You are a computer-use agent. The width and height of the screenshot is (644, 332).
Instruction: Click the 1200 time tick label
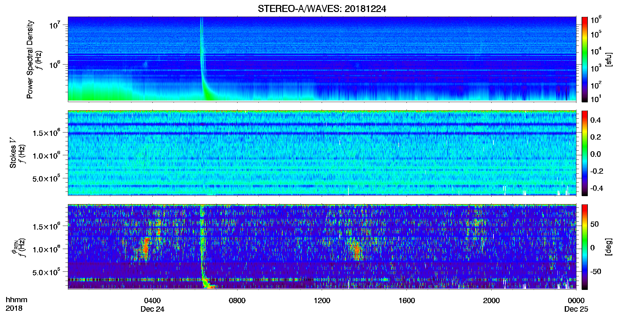(x=322, y=300)
